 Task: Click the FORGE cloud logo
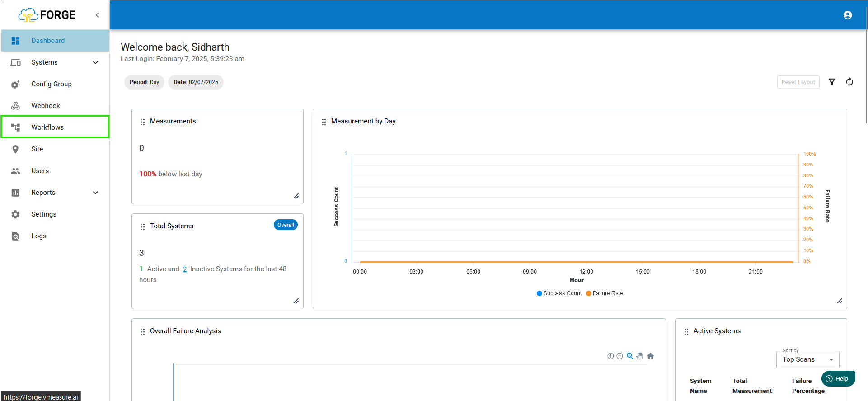click(x=47, y=15)
